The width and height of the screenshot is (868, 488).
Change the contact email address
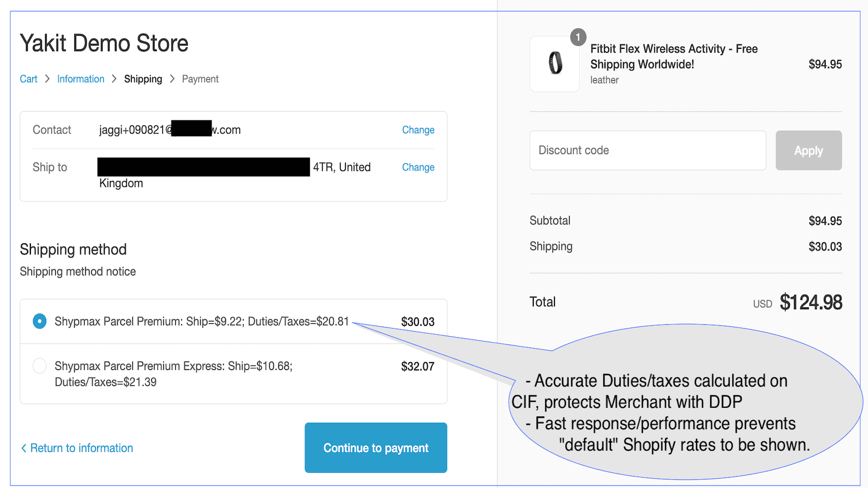(x=418, y=130)
